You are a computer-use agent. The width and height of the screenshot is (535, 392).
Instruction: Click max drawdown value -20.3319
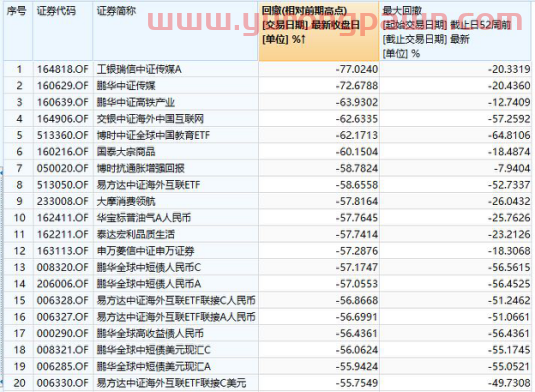click(509, 69)
